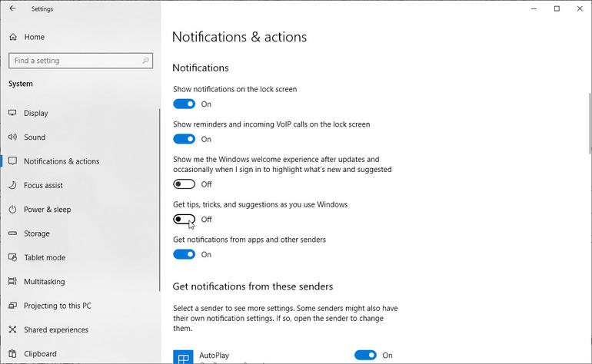Screen dimensions: 592x364
Task: Open Home in Settings sidebar
Action: click(x=35, y=37)
